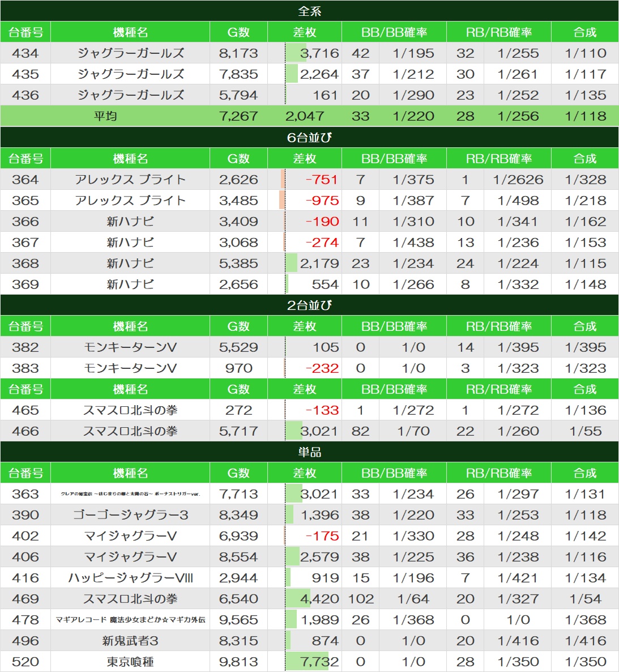Select 東京喰種 machine name
619x672 pixels.
(130, 662)
